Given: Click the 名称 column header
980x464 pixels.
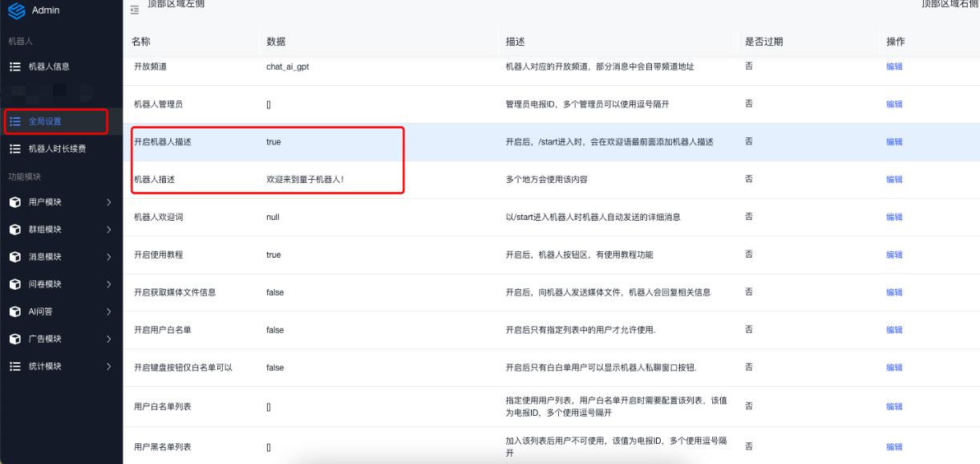Looking at the screenshot, I should [140, 41].
